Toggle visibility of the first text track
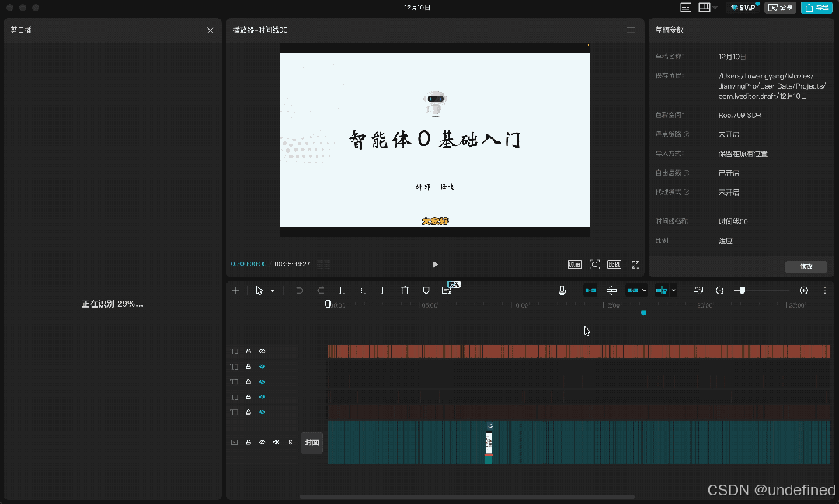This screenshot has width=839, height=504. pos(263,351)
